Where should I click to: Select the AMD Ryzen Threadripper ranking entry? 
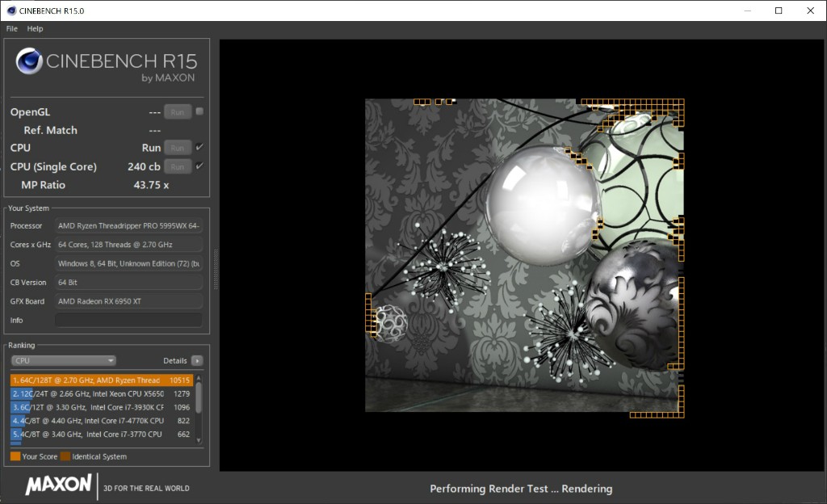(101, 380)
